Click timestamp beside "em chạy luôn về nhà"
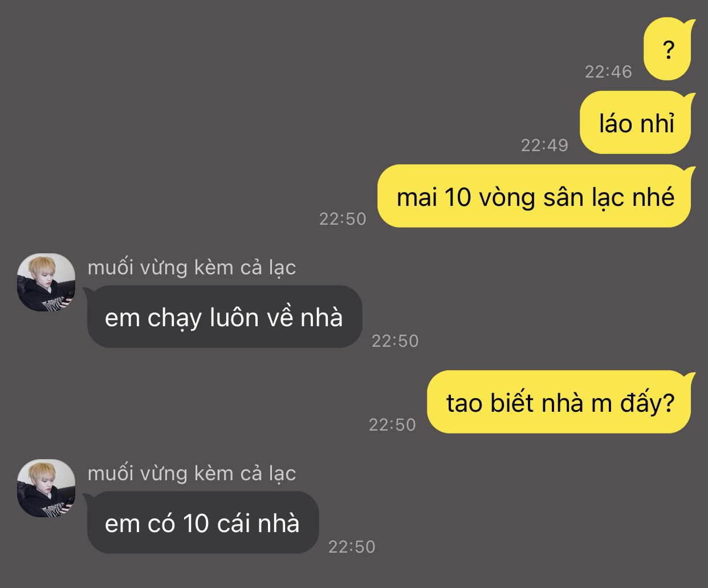708x588 pixels. [x=395, y=340]
